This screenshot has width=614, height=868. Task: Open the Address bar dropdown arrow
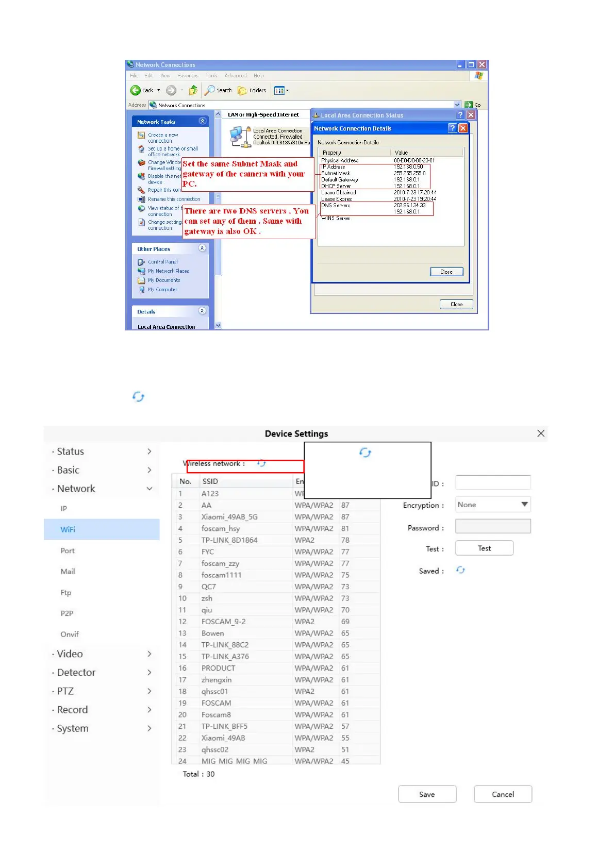pos(457,105)
